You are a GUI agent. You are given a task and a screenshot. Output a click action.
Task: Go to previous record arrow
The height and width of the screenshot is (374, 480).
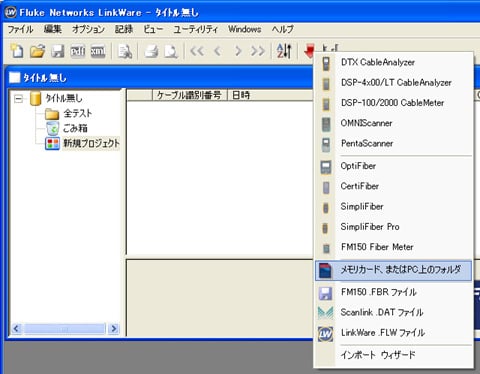coord(218,51)
